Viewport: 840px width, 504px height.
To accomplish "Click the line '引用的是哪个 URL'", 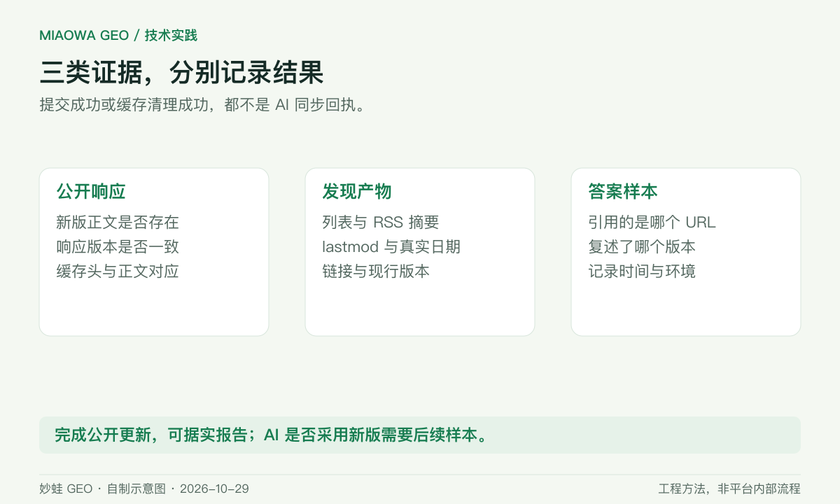I will click(x=652, y=223).
